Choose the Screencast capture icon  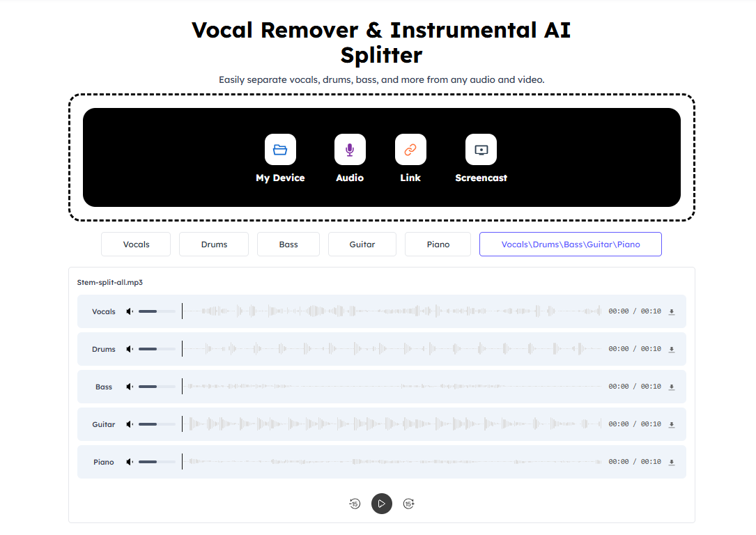click(481, 149)
